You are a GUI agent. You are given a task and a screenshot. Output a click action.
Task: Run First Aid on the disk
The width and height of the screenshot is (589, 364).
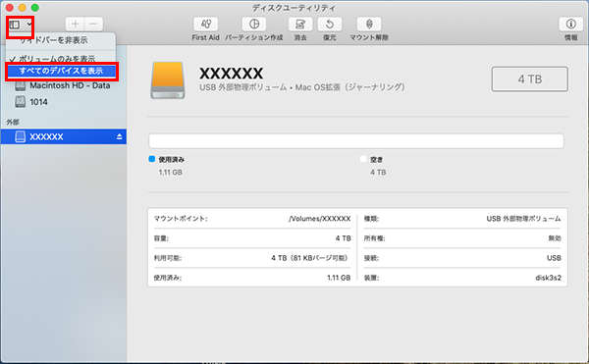[x=205, y=25]
